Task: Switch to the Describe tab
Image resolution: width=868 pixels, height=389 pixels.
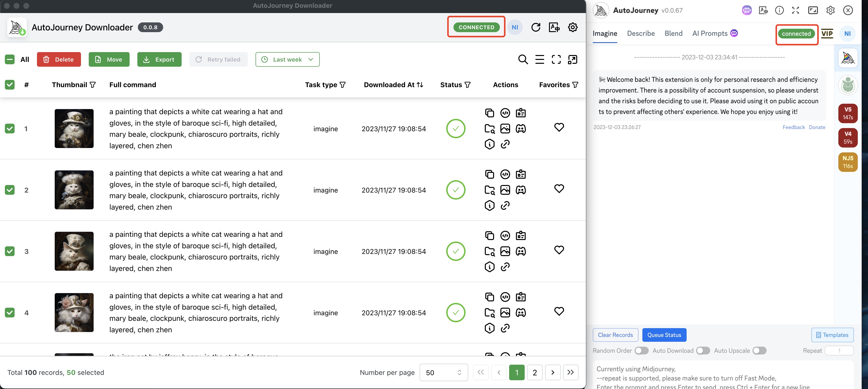Action: click(641, 33)
